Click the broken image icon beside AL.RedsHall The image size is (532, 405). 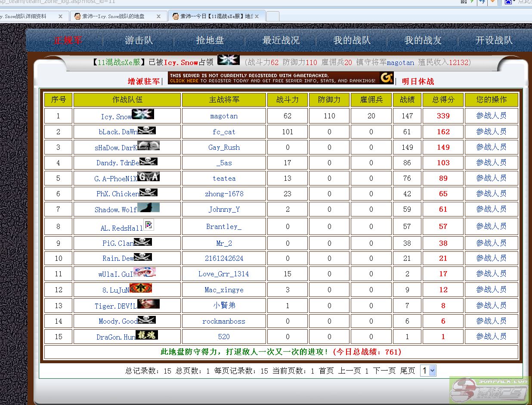coord(148,225)
